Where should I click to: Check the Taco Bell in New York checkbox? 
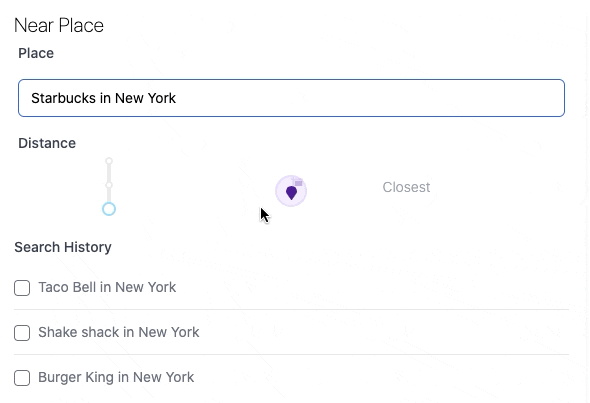tap(22, 288)
